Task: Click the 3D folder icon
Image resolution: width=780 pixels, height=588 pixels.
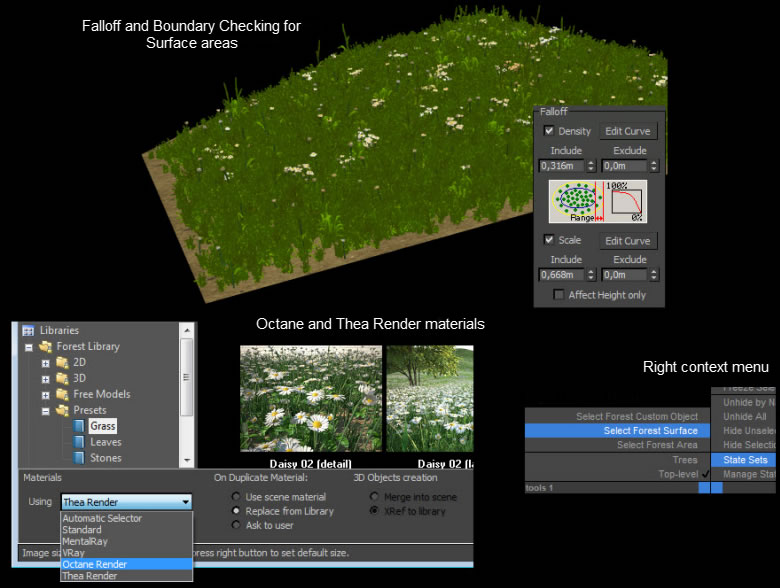Action: (63, 378)
